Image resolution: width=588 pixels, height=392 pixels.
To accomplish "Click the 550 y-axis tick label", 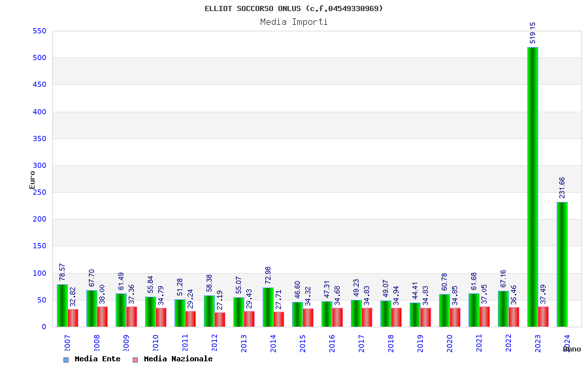I will 39,31.
